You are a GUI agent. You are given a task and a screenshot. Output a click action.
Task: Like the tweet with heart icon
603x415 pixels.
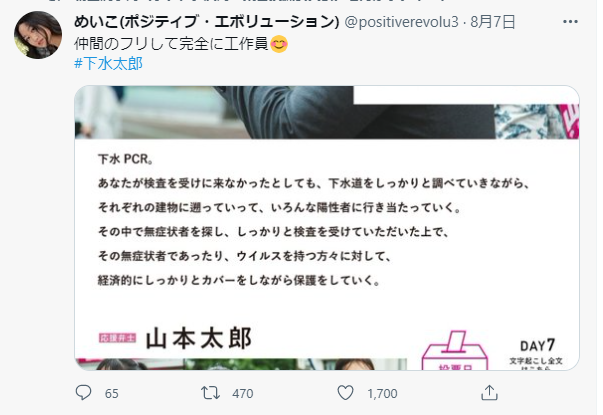(345, 393)
